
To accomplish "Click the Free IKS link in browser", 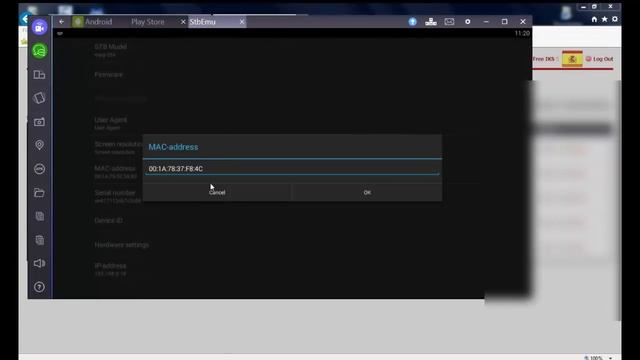I will coord(544,59).
